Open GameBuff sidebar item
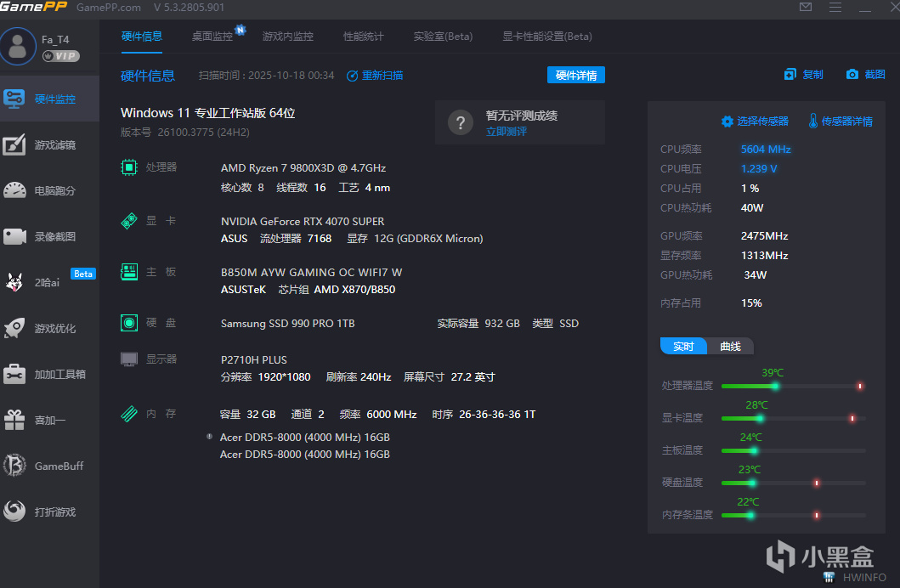Image resolution: width=900 pixels, height=588 pixels. 49,466
